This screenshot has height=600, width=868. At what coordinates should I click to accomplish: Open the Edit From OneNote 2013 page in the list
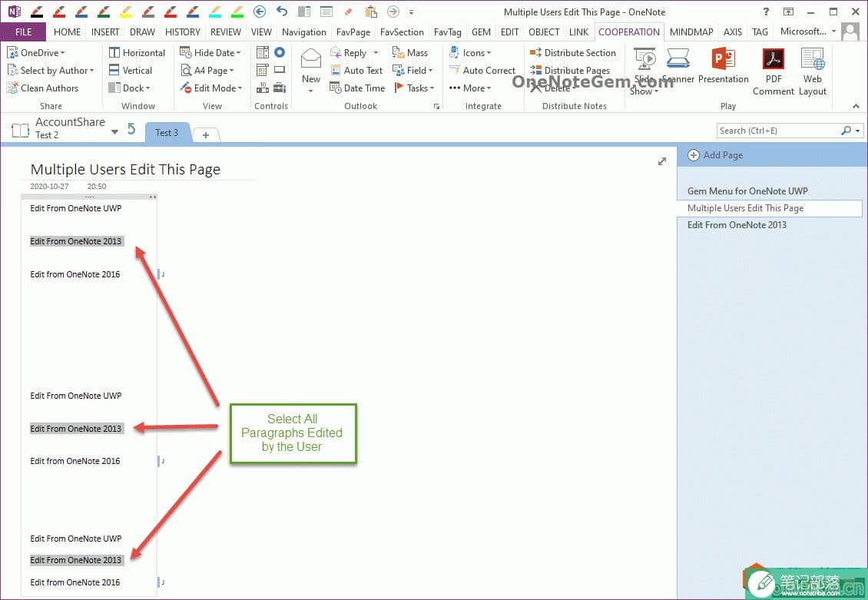(x=737, y=225)
